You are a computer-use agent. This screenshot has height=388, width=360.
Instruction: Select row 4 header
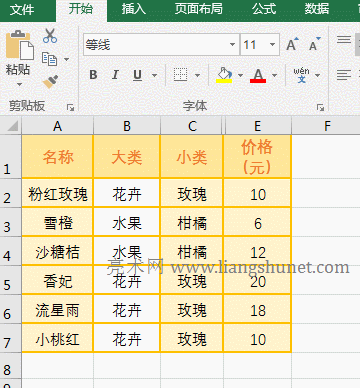pyautogui.click(x=11, y=251)
